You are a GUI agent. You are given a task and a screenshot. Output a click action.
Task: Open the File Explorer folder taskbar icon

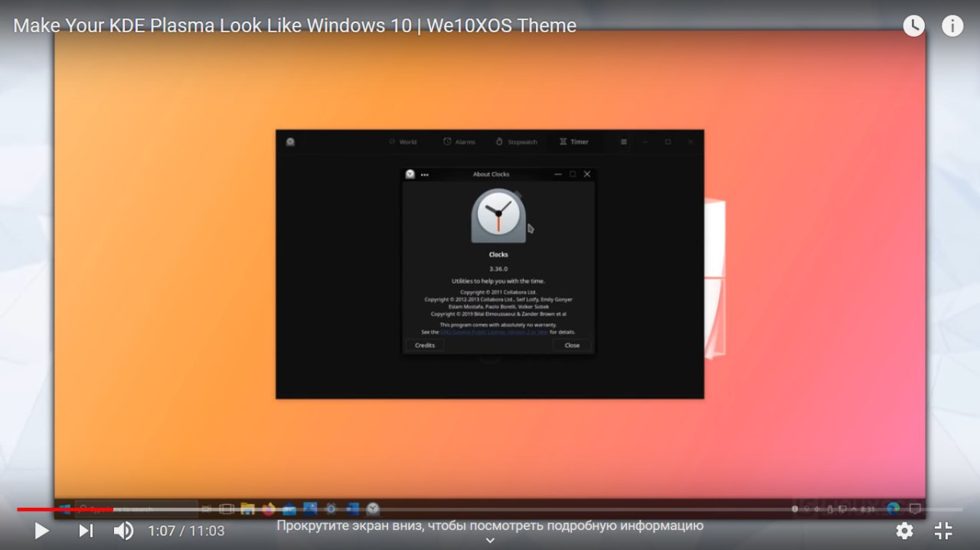[x=247, y=509]
